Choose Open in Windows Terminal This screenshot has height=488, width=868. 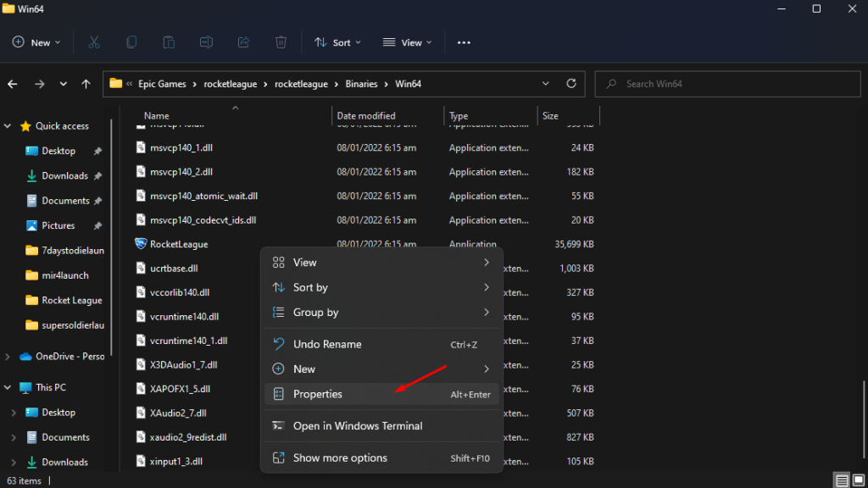tap(381, 426)
